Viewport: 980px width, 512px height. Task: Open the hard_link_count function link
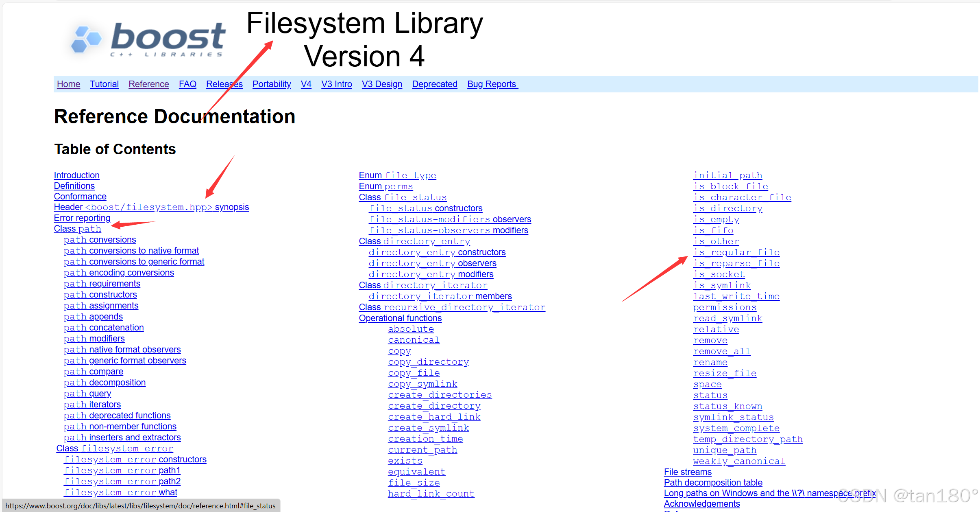(x=431, y=494)
